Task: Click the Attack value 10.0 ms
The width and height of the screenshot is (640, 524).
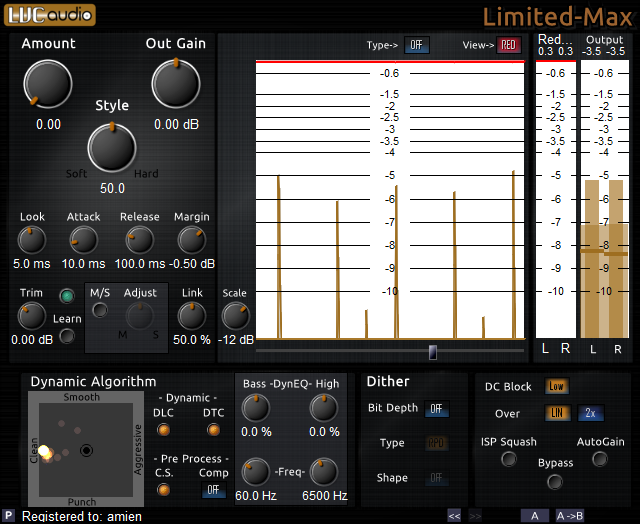Action: (83, 264)
